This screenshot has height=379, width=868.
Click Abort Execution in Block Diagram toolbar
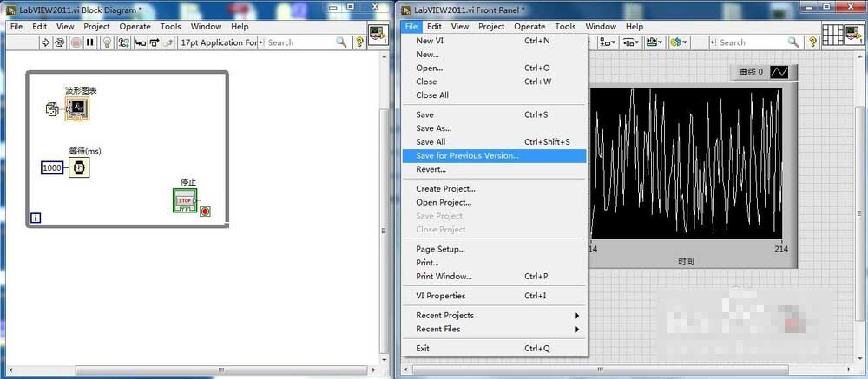point(76,42)
